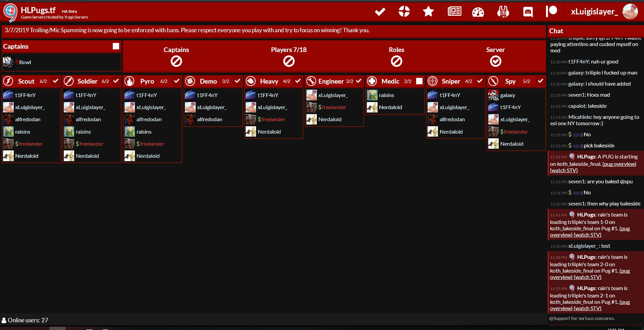Click the Players 7/18 status icon
Image resolution: width=644 pixels, height=330 pixels.
pos(289,61)
